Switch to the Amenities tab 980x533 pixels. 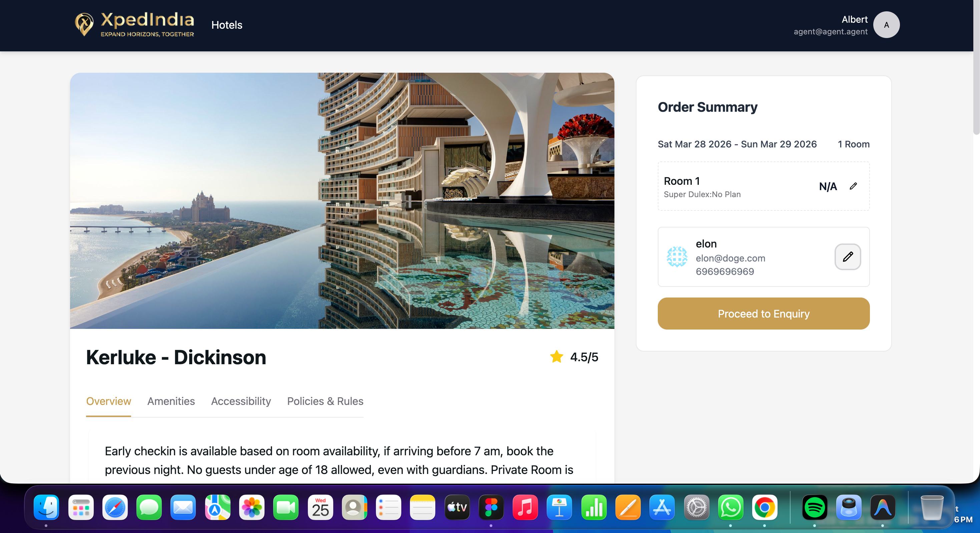point(171,401)
